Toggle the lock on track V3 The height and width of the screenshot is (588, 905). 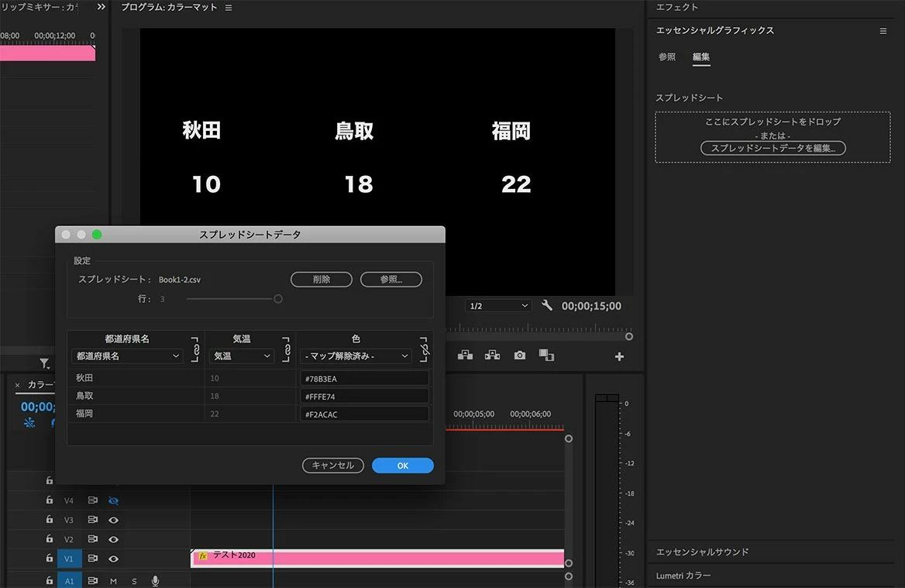pos(50,519)
